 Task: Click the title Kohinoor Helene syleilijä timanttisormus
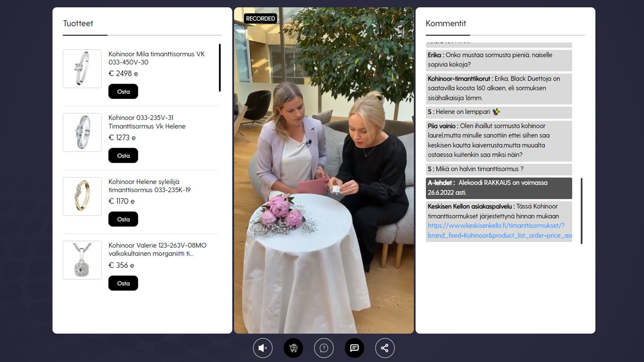149,186
